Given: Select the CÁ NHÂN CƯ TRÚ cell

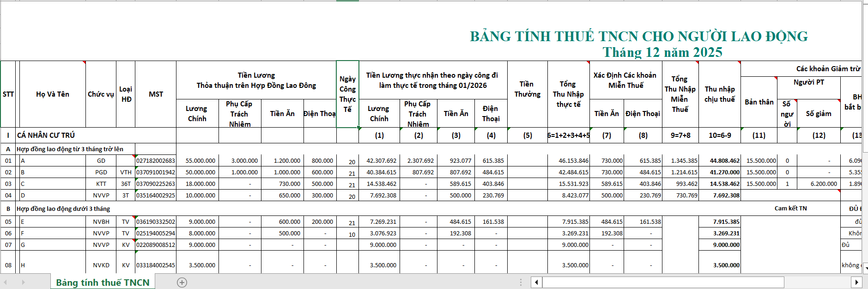Looking at the screenshot, I should (x=46, y=135).
